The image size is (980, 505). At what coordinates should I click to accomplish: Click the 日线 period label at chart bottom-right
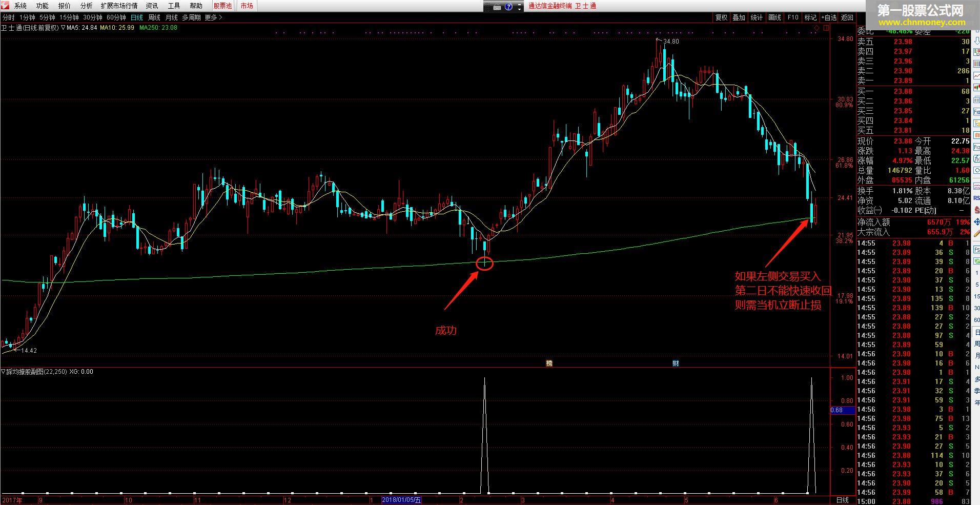click(x=842, y=500)
